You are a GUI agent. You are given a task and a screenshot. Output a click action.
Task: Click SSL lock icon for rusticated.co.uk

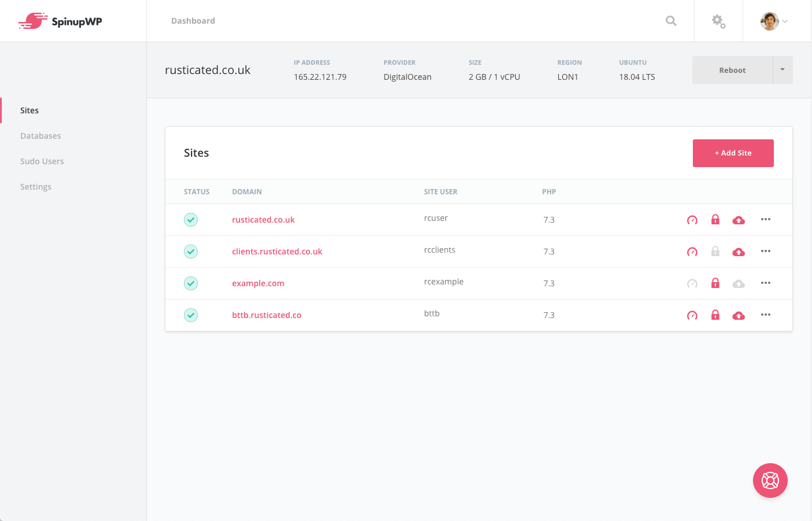(715, 219)
